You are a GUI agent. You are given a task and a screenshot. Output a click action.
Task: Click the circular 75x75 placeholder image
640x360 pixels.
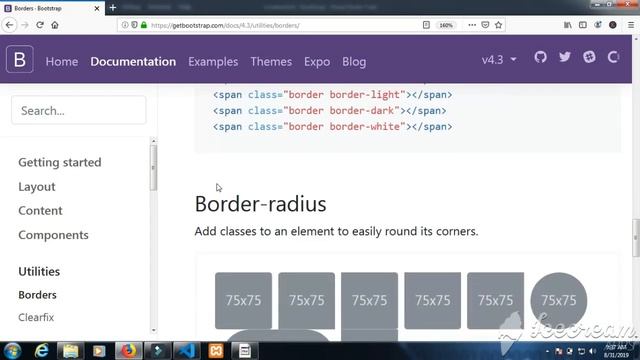click(x=558, y=301)
